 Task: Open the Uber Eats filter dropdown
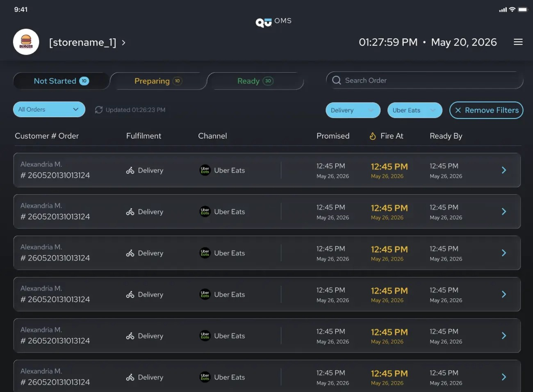click(415, 110)
